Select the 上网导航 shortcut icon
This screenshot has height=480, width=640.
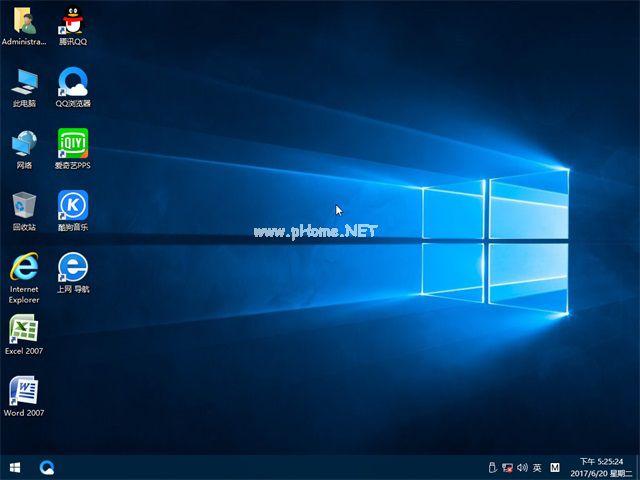pyautogui.click(x=73, y=273)
